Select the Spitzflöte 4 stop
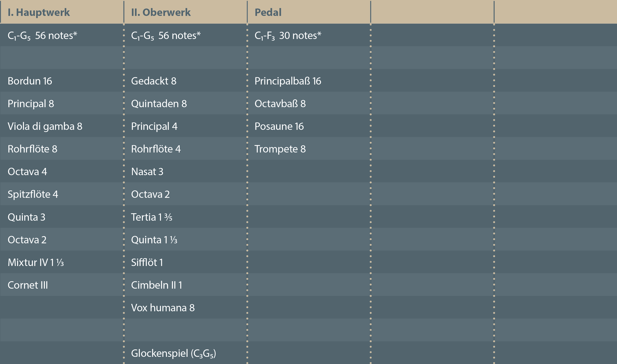The width and height of the screenshot is (617, 364). point(33,194)
